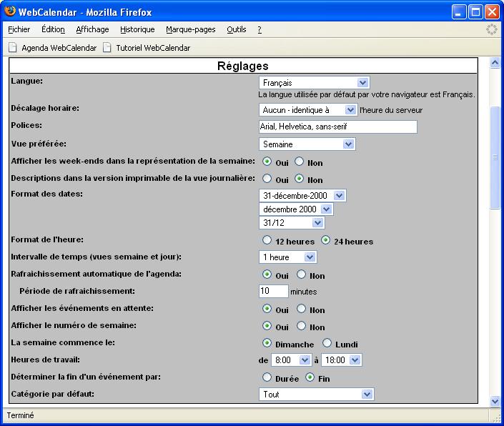Screen dimensions: 504x426
Task: Open the ? help menu
Action: tap(260, 29)
